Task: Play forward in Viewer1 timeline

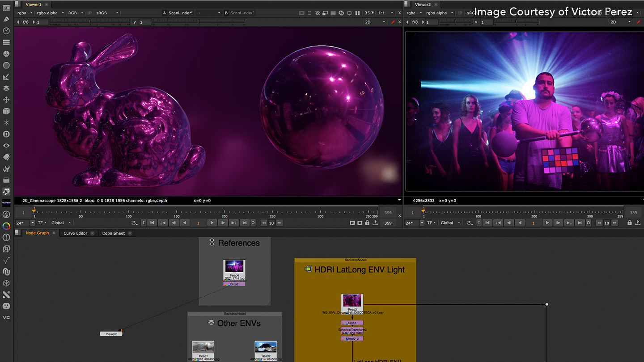Action: [212, 223]
